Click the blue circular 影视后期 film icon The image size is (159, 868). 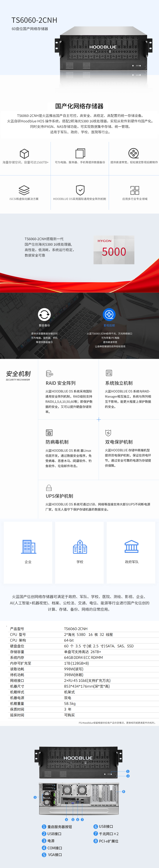(109, 315)
